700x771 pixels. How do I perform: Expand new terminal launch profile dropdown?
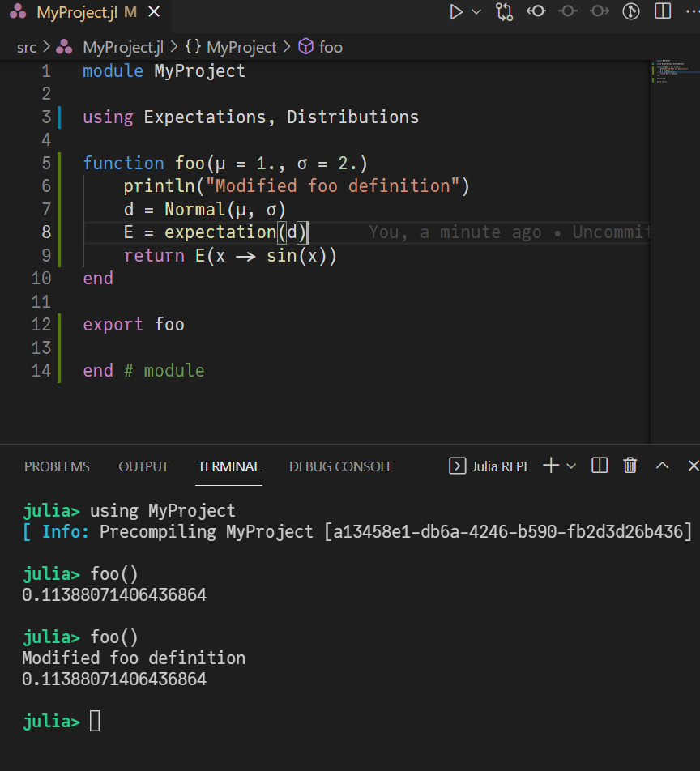[571, 466]
